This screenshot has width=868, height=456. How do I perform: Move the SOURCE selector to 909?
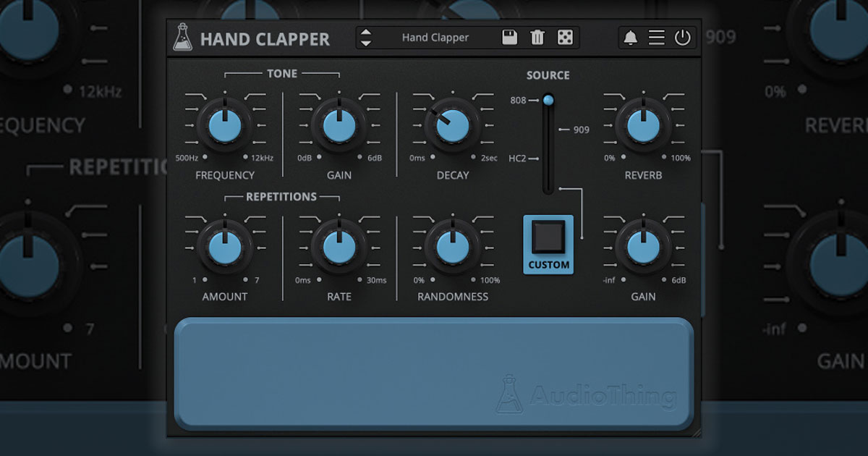click(x=548, y=130)
